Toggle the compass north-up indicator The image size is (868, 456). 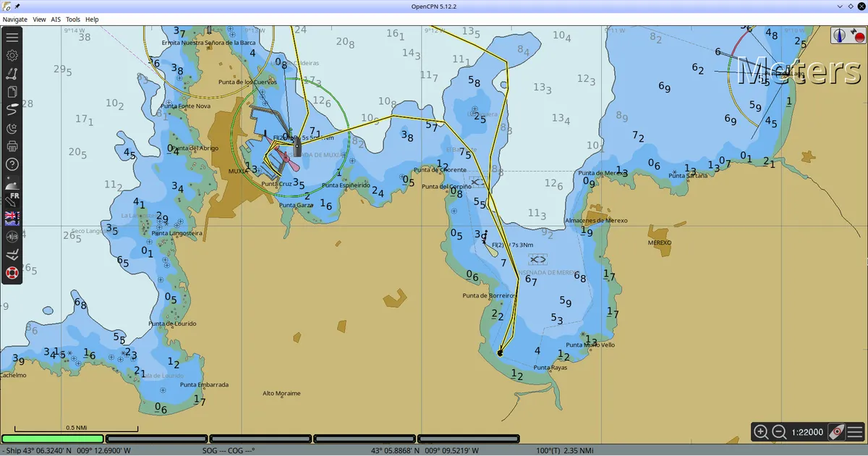click(840, 35)
